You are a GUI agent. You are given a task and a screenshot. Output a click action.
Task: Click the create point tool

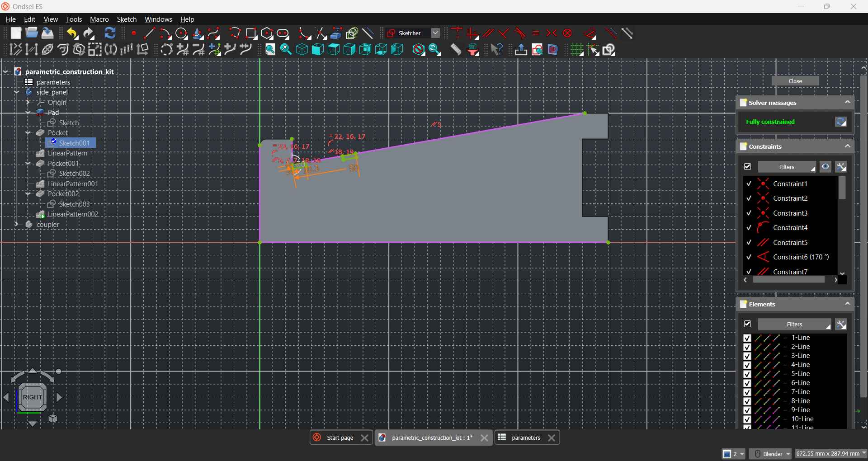[x=134, y=33]
